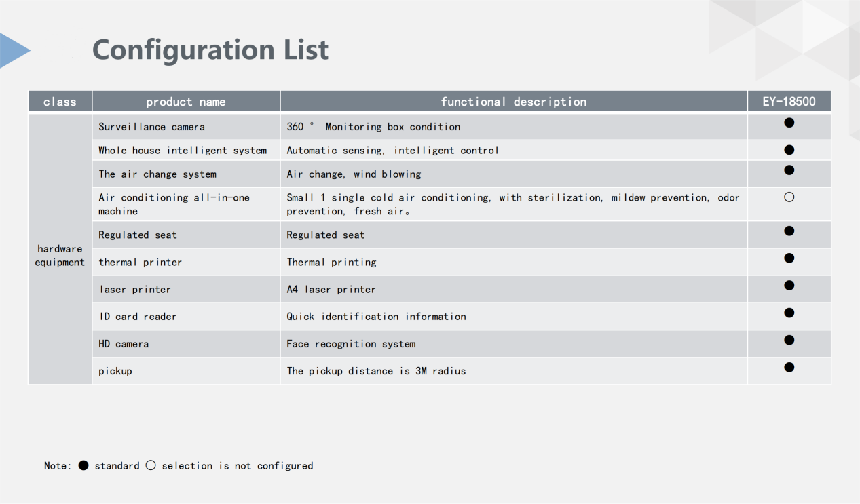The height and width of the screenshot is (504, 860).
Task: Click the filled dot in pickup row
Action: coord(789,367)
